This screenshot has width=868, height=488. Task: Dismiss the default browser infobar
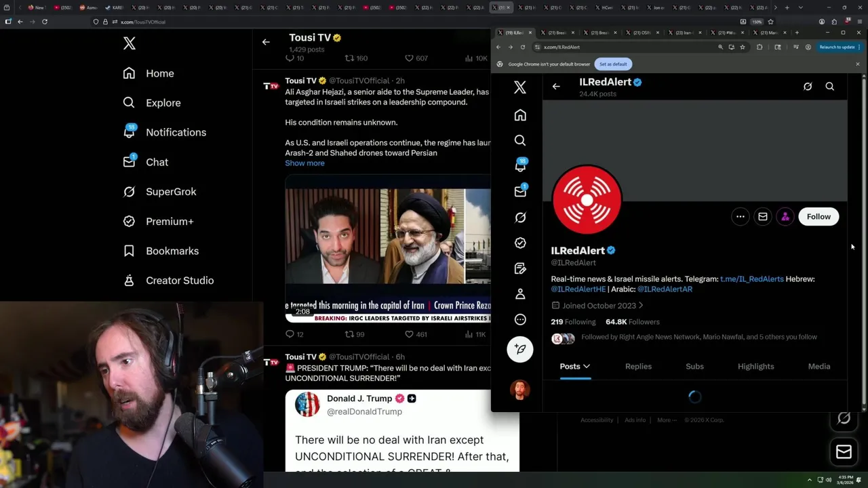coord(857,64)
